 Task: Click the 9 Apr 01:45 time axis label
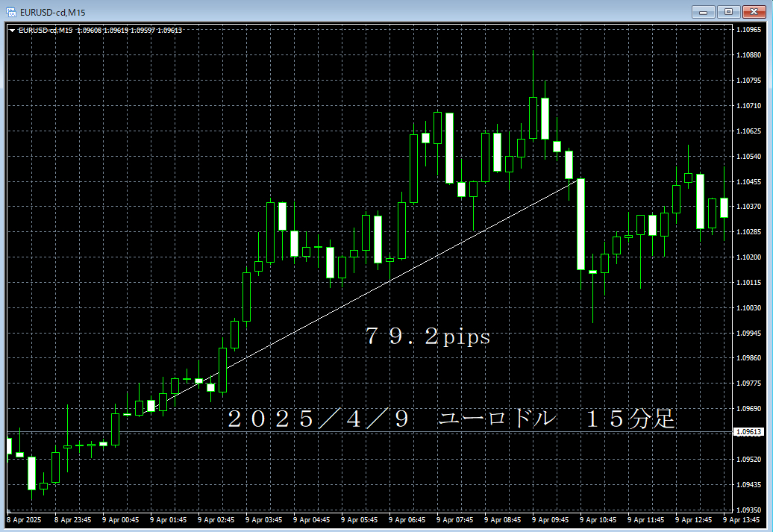[x=168, y=520]
